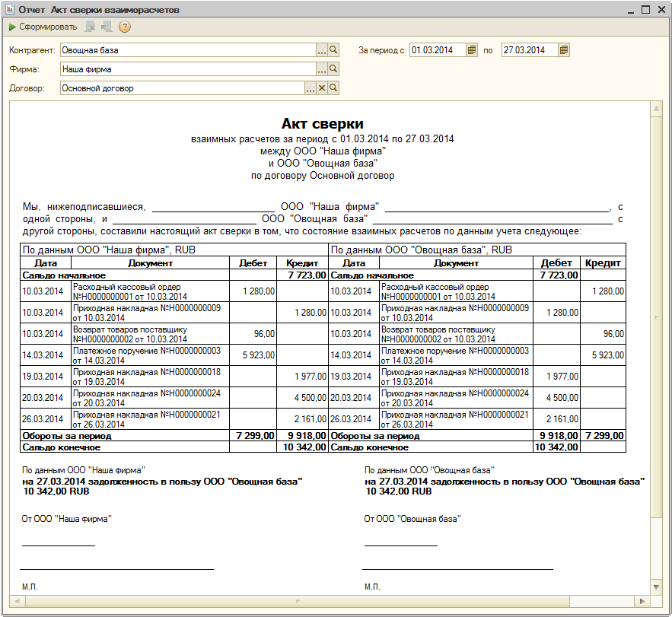
Task: Open Контрагент selection with ellipsis button
Action: 322,50
